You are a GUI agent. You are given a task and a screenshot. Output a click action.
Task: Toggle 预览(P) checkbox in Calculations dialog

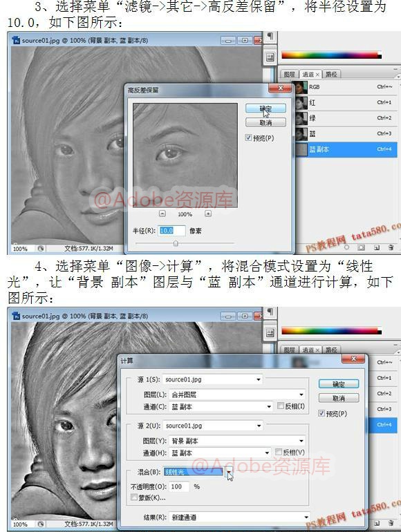321,413
